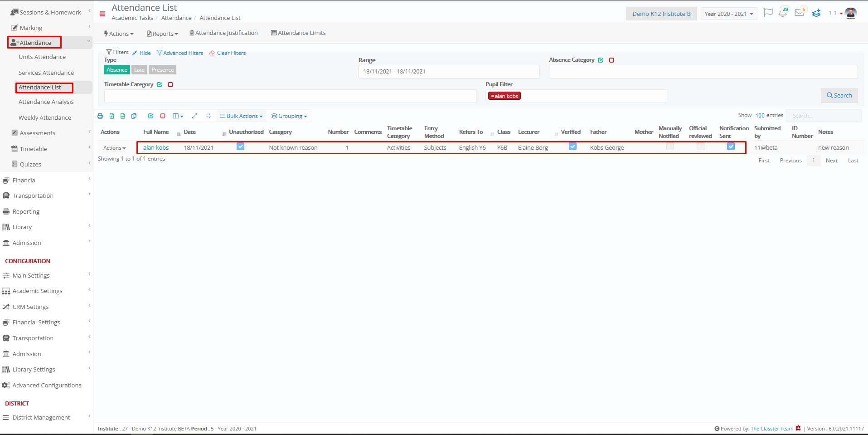Image resolution: width=868 pixels, height=435 pixels.
Task: Toggle Notification Sent for alan kobs
Action: click(x=731, y=147)
